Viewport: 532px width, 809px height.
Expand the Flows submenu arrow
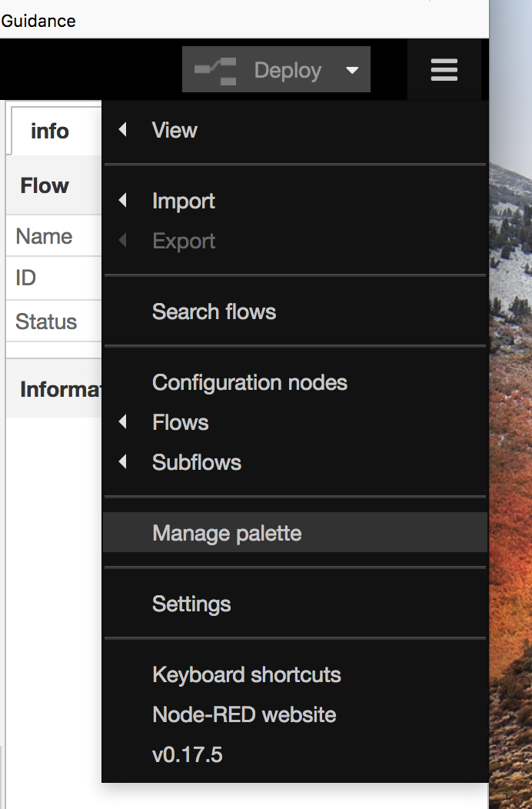(123, 422)
